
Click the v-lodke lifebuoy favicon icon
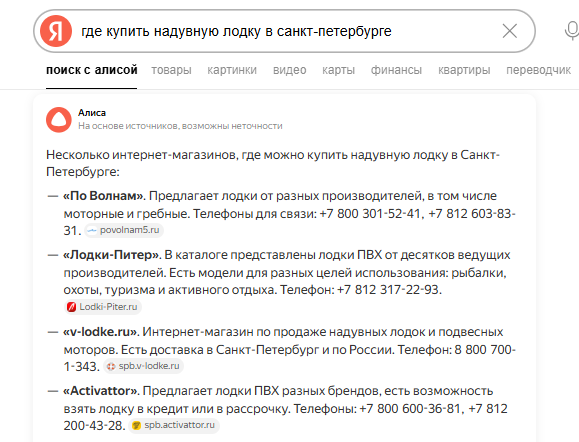pyautogui.click(x=110, y=366)
